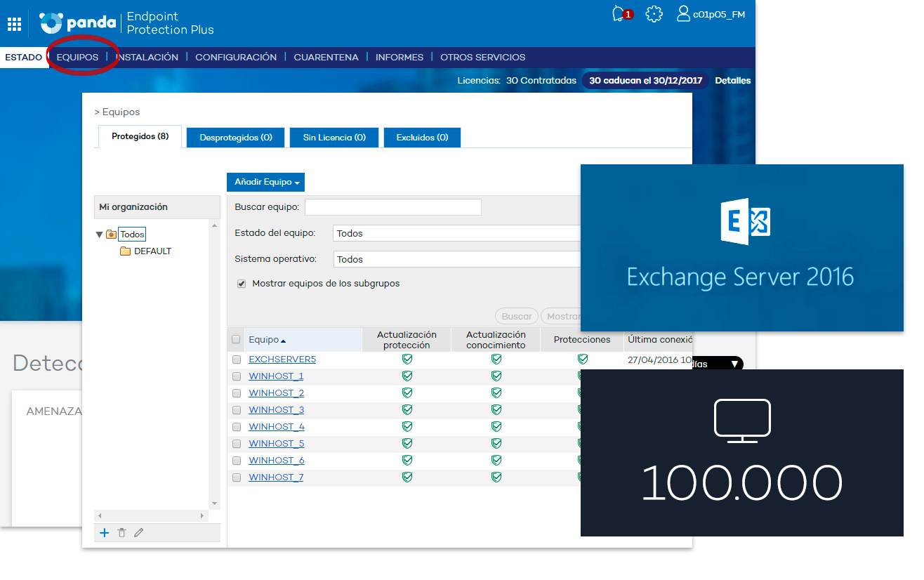Click knowledge update shield for WINHOST_7
This screenshot has height=580, width=924.
tap(496, 477)
